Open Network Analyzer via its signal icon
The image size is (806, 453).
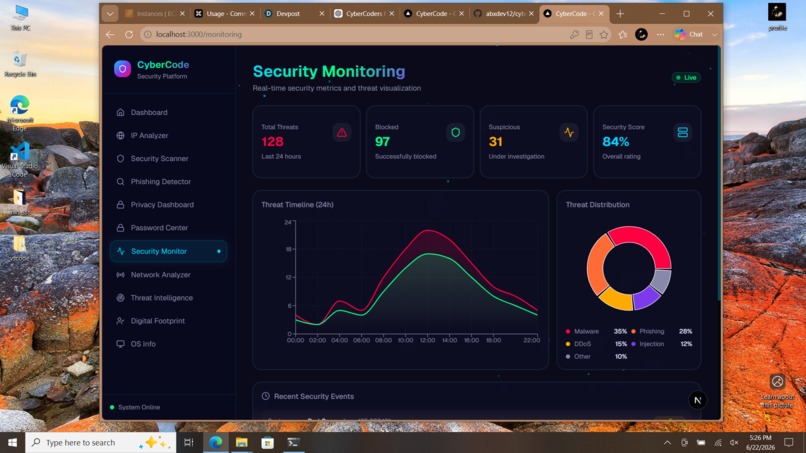(x=120, y=275)
